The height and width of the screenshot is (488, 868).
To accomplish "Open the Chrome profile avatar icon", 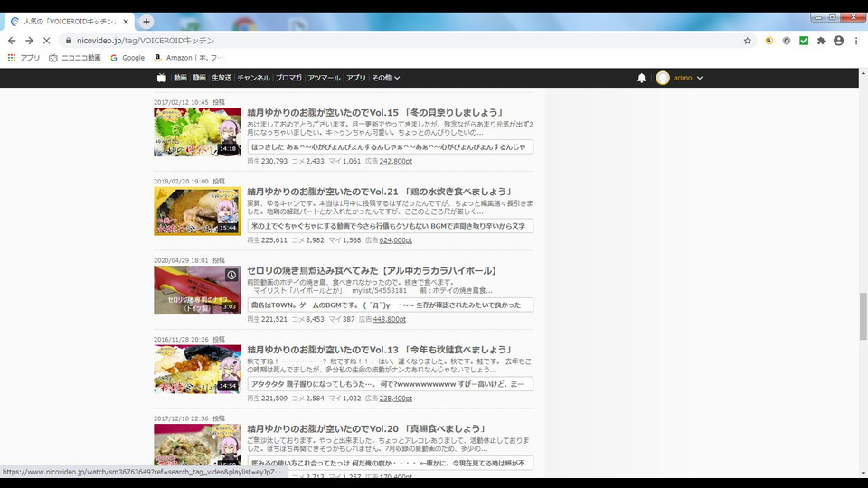I will click(839, 41).
